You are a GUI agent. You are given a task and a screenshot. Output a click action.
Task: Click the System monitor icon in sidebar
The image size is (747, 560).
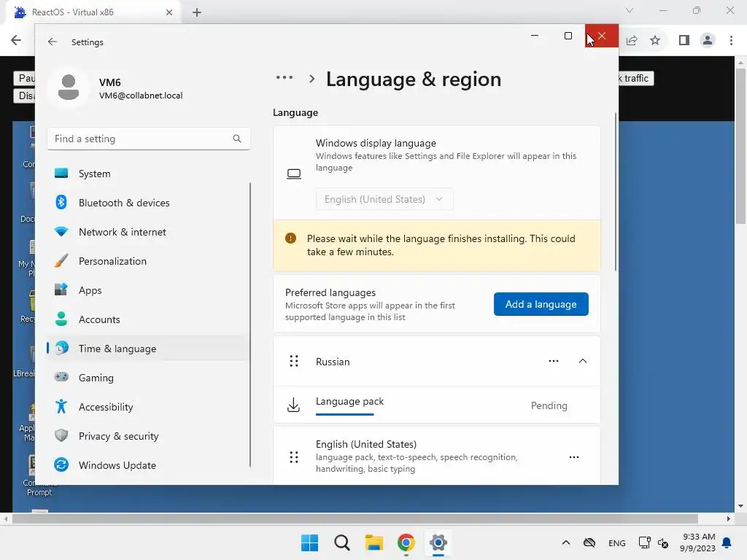coord(61,173)
